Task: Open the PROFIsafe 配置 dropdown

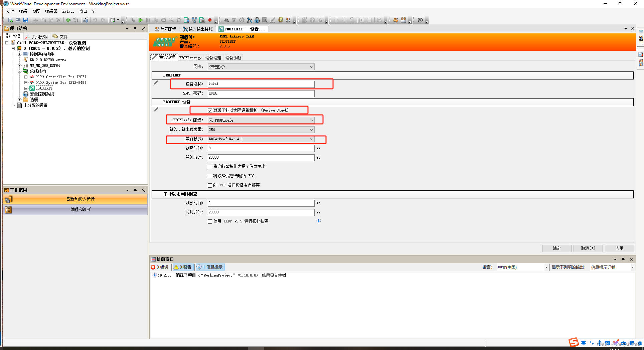Action: coord(261,120)
